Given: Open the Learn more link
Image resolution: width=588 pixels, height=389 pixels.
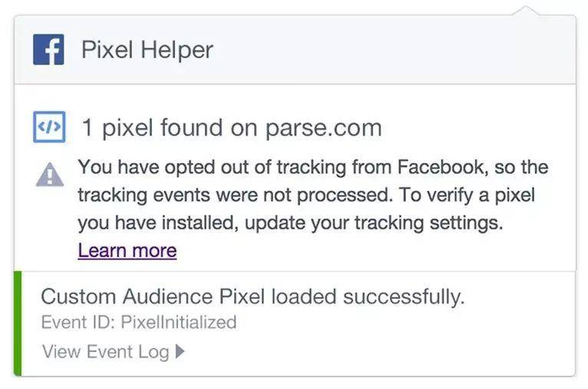Looking at the screenshot, I should tap(127, 250).
